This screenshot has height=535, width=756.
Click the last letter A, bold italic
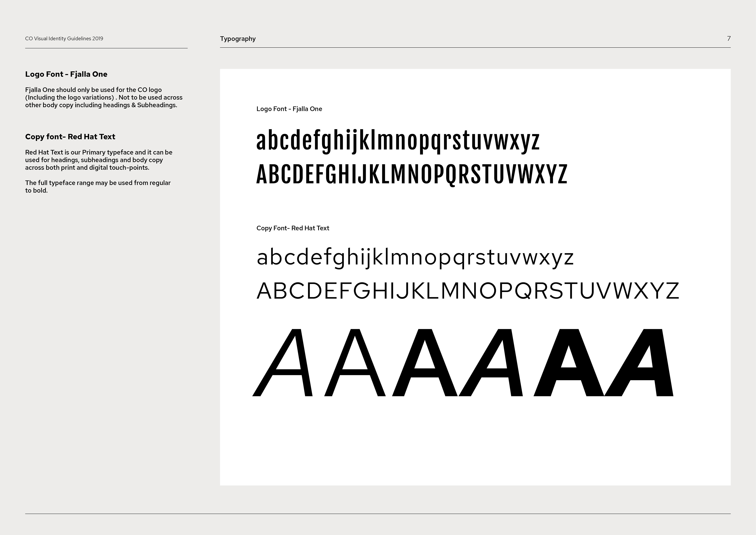(x=639, y=362)
